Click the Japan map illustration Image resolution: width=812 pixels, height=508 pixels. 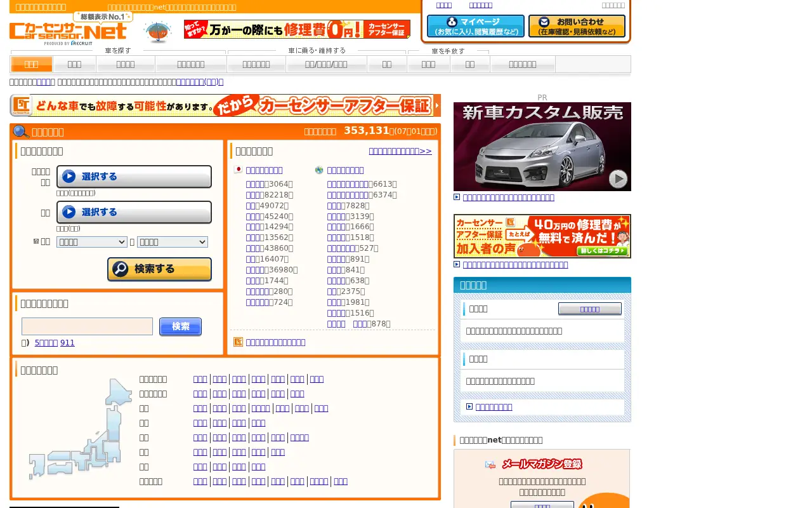click(81, 429)
